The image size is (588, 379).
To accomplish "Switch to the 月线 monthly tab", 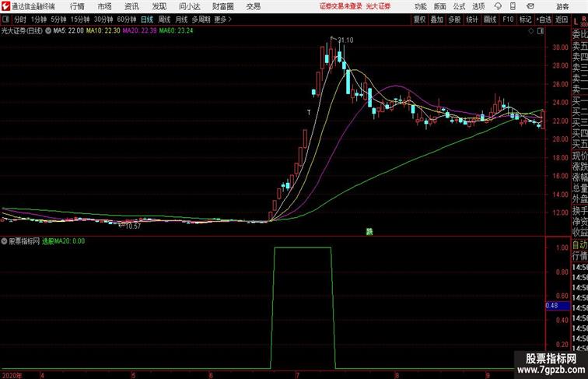I will click(181, 19).
